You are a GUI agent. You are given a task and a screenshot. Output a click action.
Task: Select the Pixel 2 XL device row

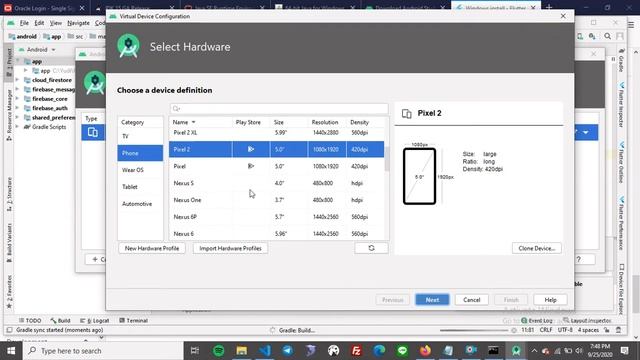point(277,133)
